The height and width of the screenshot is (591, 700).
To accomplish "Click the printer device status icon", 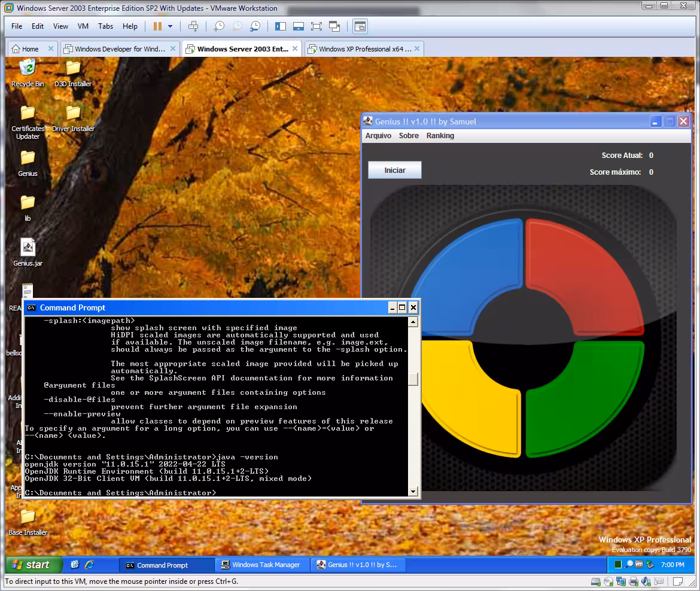I will click(633, 581).
